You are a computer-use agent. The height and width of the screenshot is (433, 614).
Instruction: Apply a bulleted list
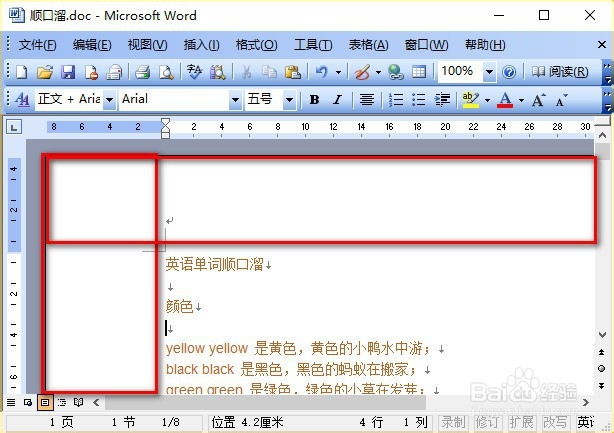click(x=419, y=99)
